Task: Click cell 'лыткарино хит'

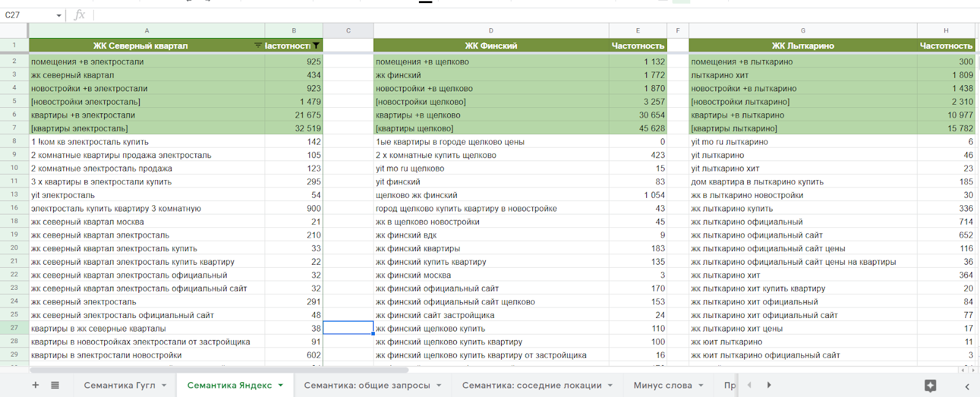Action: pyautogui.click(x=803, y=75)
